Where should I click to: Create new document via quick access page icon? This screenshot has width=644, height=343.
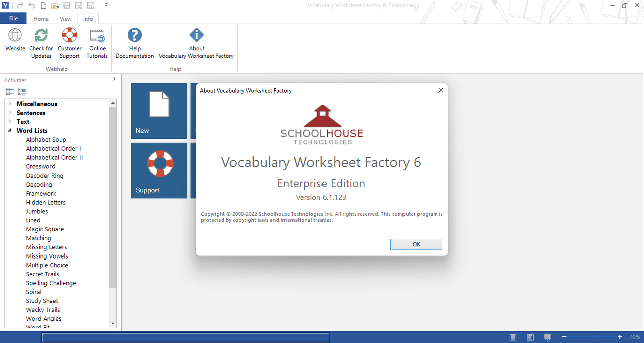coord(44,5)
